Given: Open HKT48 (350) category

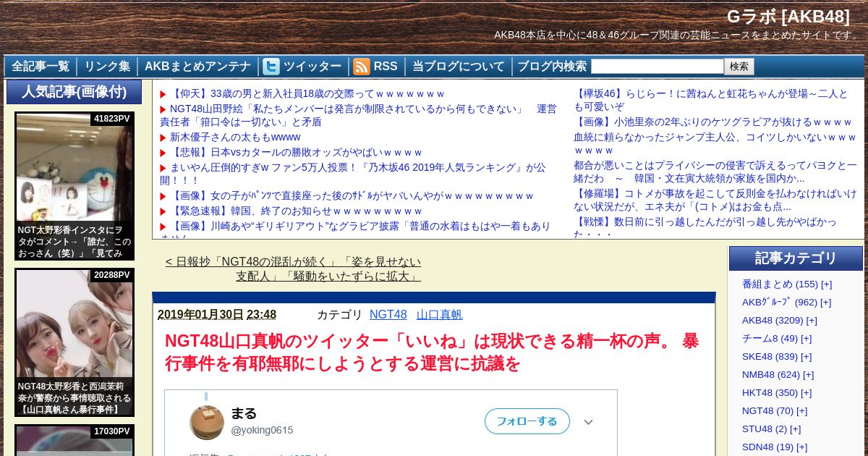Looking at the screenshot, I should [770, 392].
